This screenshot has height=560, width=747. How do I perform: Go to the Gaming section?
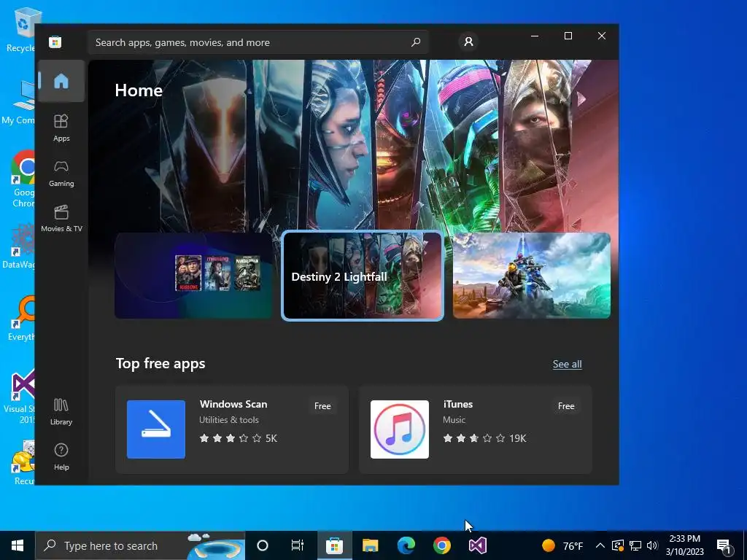[61, 173]
